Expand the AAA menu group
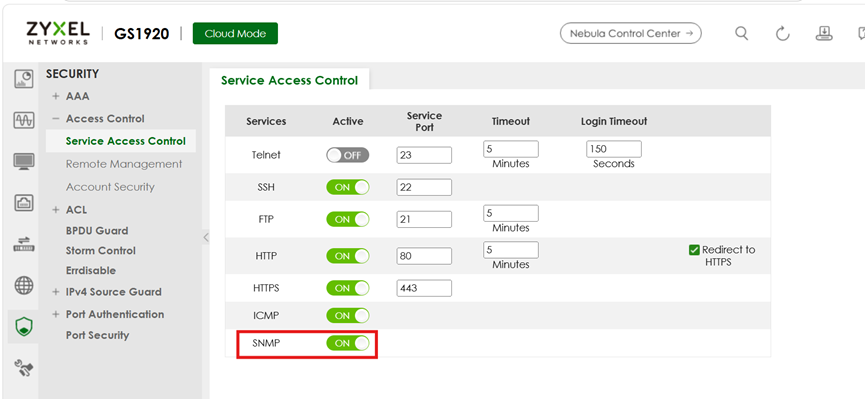 pyautogui.click(x=55, y=97)
